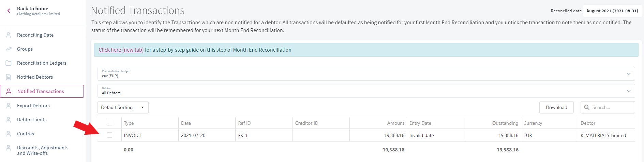Click the Back to home arrow icon
Viewport: 644px width, 162px height.
9,11
